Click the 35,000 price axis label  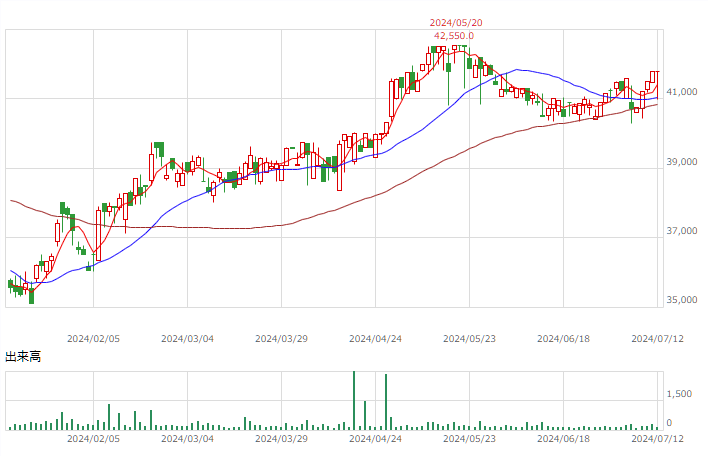click(x=682, y=300)
